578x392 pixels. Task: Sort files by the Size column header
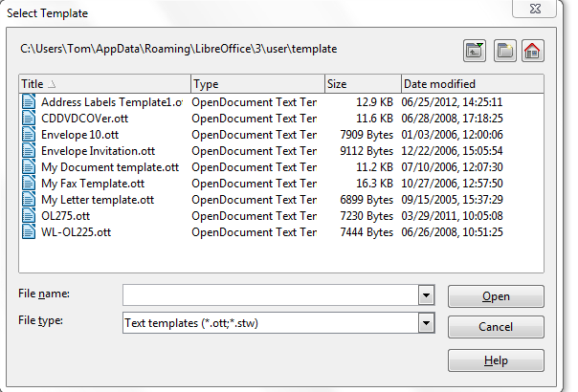coord(362,83)
